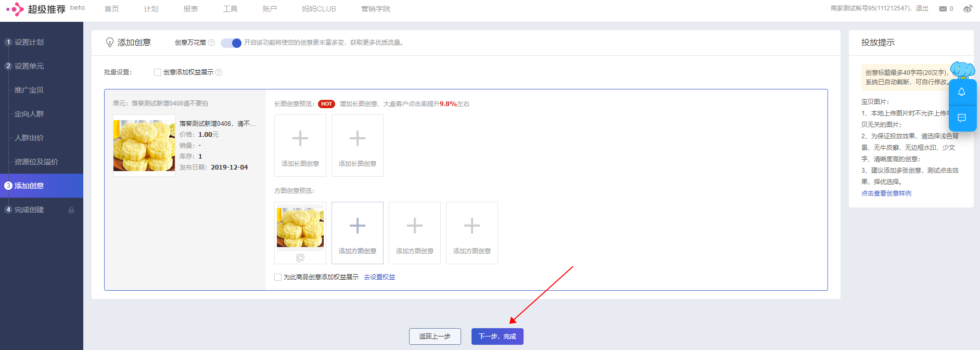
Task: Click 下一步，完成 button
Action: point(498,336)
